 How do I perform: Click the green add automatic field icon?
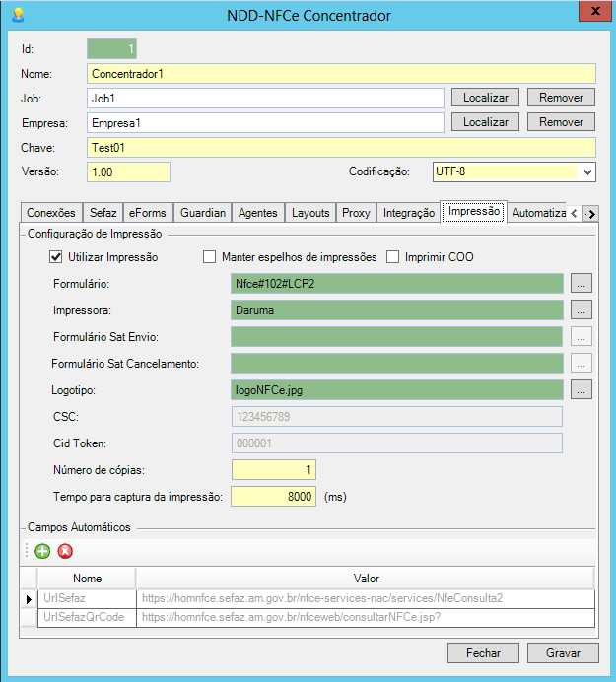pyautogui.click(x=42, y=551)
